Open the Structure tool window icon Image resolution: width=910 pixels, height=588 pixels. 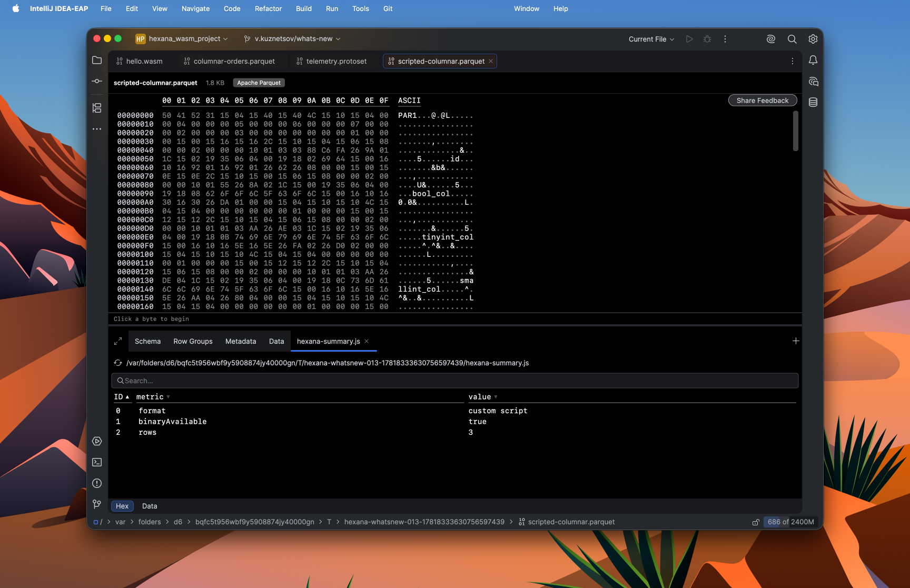pos(97,108)
